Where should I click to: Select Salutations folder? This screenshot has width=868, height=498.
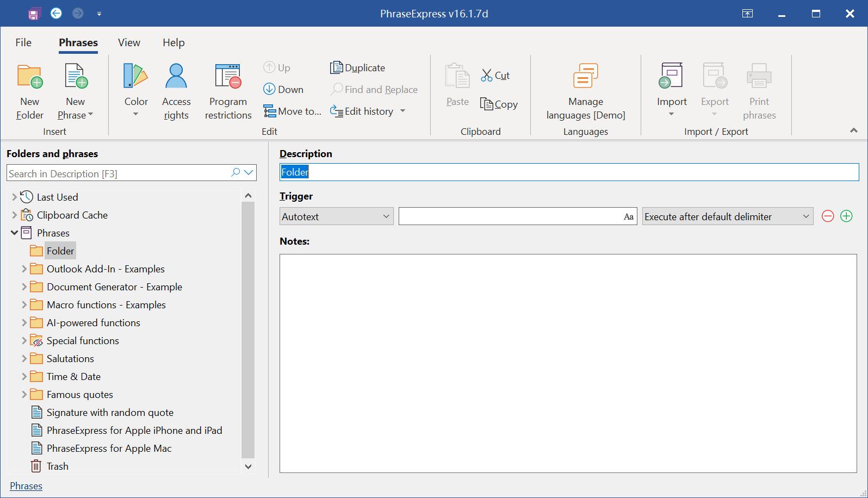click(x=70, y=358)
